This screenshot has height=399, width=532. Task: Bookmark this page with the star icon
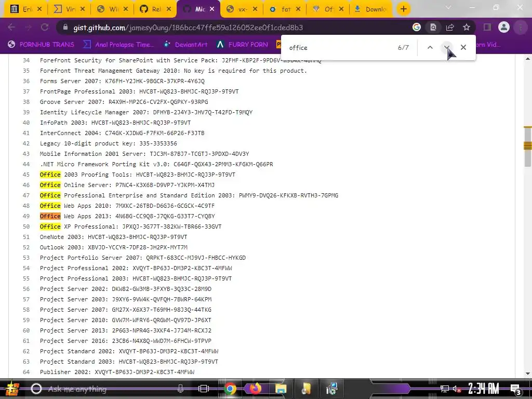tap(467, 27)
